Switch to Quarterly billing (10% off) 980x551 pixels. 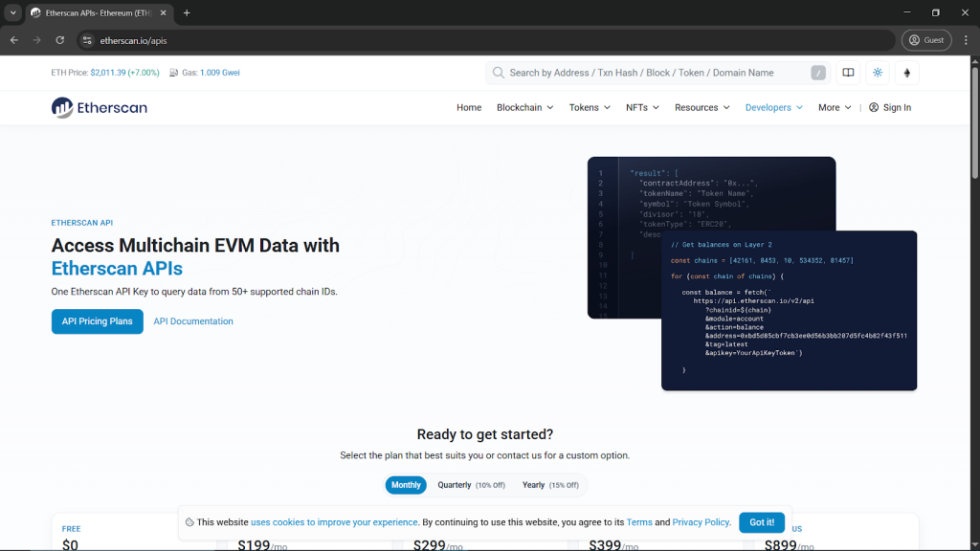point(471,485)
